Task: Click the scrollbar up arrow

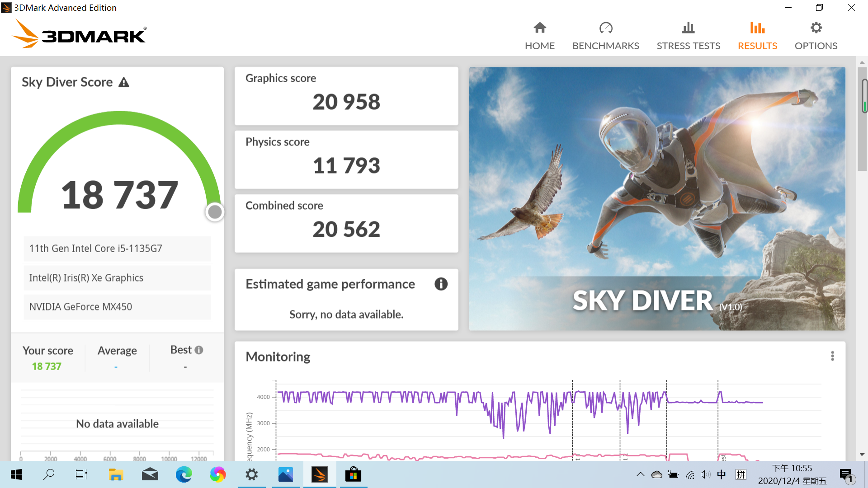Action: point(862,62)
